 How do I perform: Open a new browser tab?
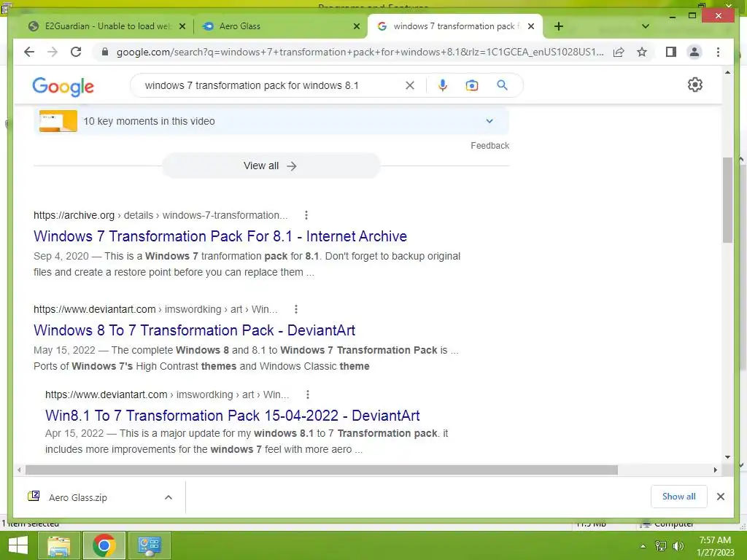click(559, 26)
